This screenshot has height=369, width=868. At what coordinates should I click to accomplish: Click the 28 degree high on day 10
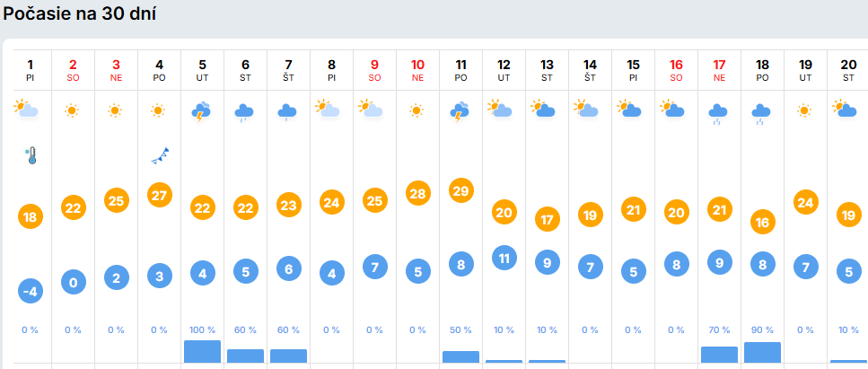tap(417, 194)
